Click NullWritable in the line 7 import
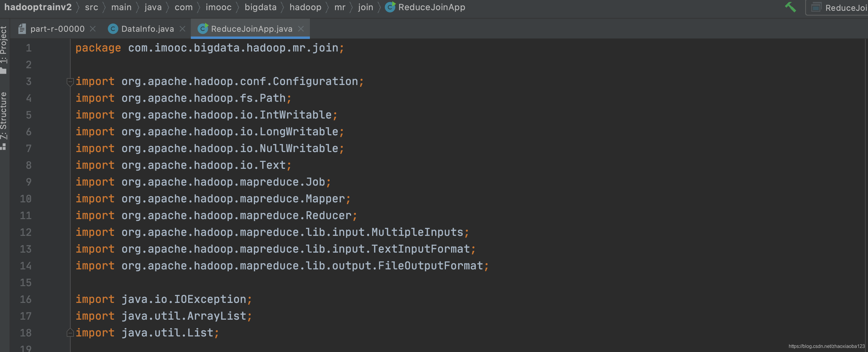Viewport: 868px width, 352px height. tap(299, 148)
